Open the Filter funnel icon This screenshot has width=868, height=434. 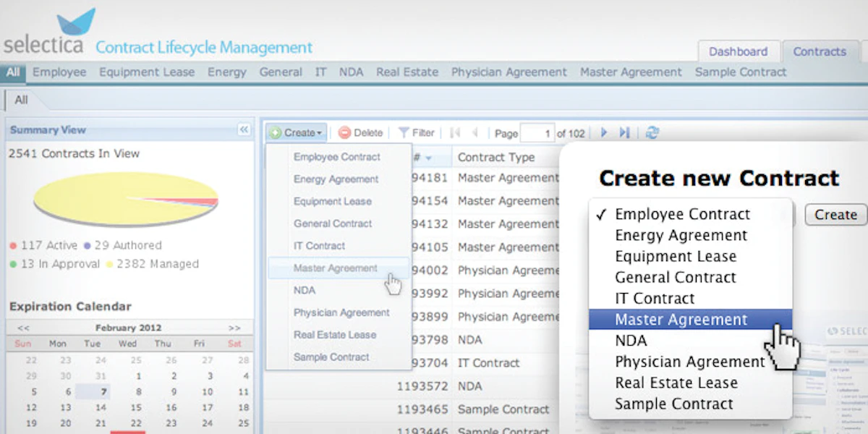coord(404,132)
